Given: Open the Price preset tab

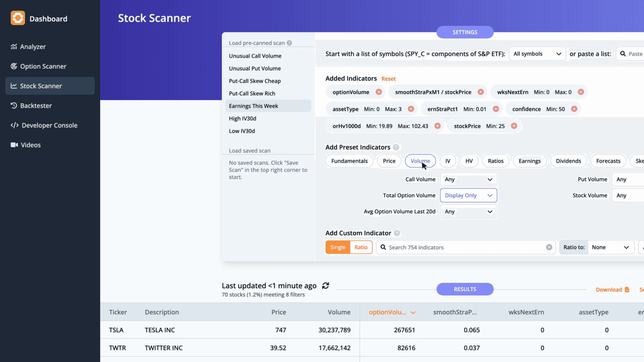Looking at the screenshot, I should pyautogui.click(x=389, y=161).
